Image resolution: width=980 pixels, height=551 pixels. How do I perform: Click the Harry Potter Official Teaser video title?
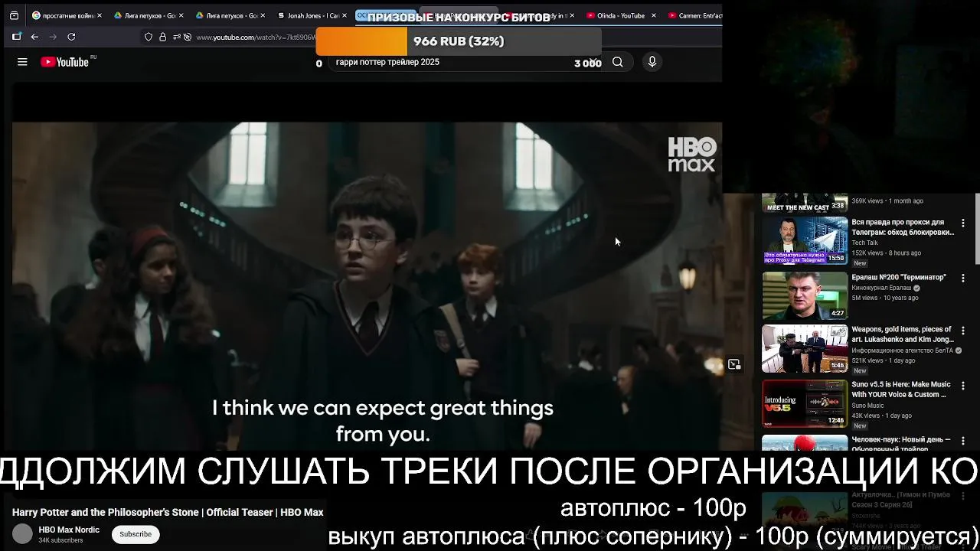click(168, 512)
